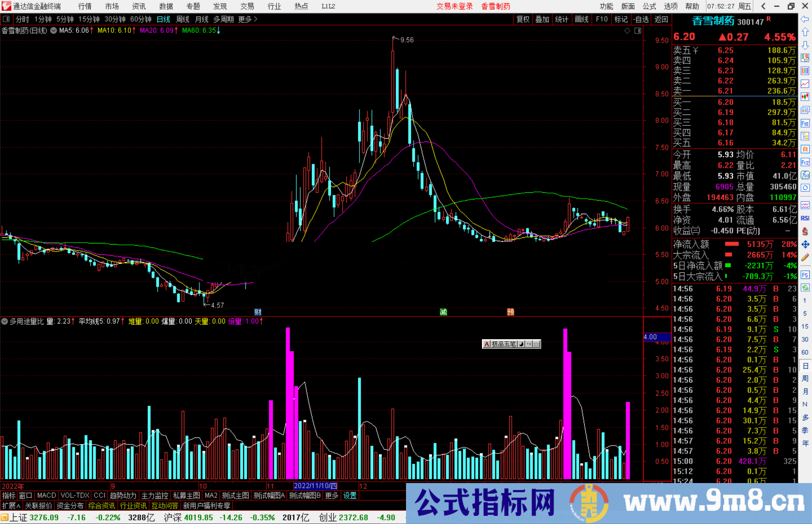This screenshot has width=812, height=524.
Task: Open the hierarchy tree icon in sidebar
Action: coord(805,136)
